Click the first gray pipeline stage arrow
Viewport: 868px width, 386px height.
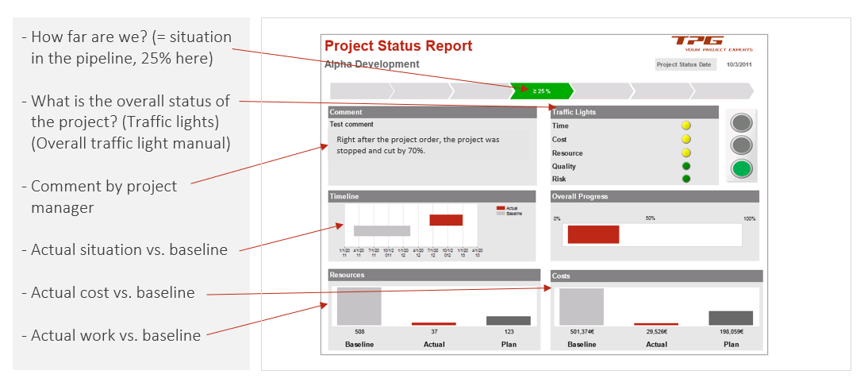point(359,91)
